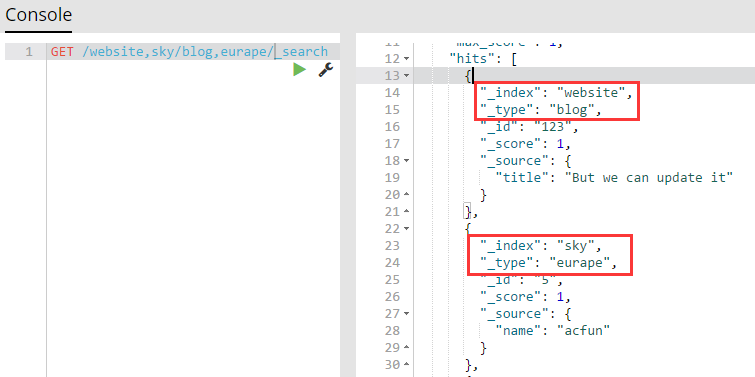Fold closing brace at line 20
The image size is (755, 377).
[x=406, y=195]
